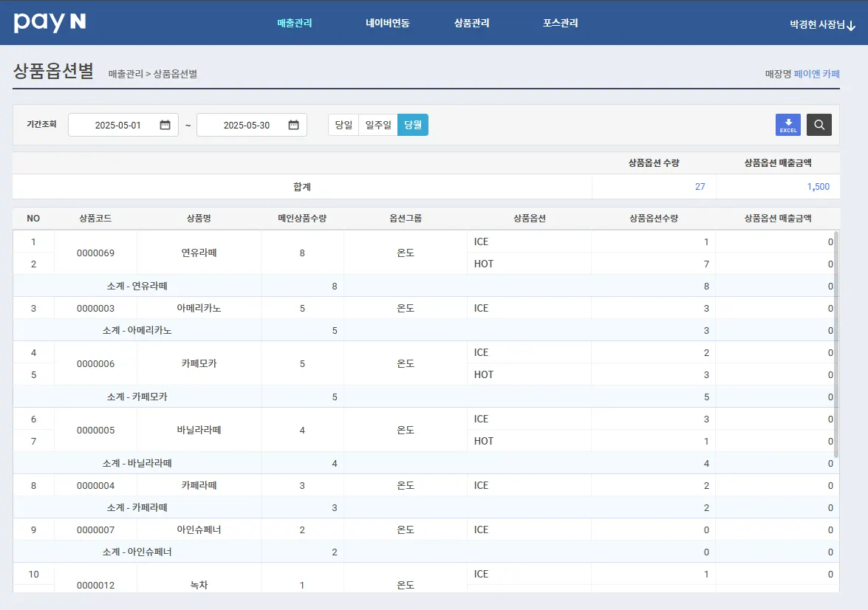Open the 포스관리 menu
Image resolution: width=868 pixels, height=610 pixels.
(560, 23)
